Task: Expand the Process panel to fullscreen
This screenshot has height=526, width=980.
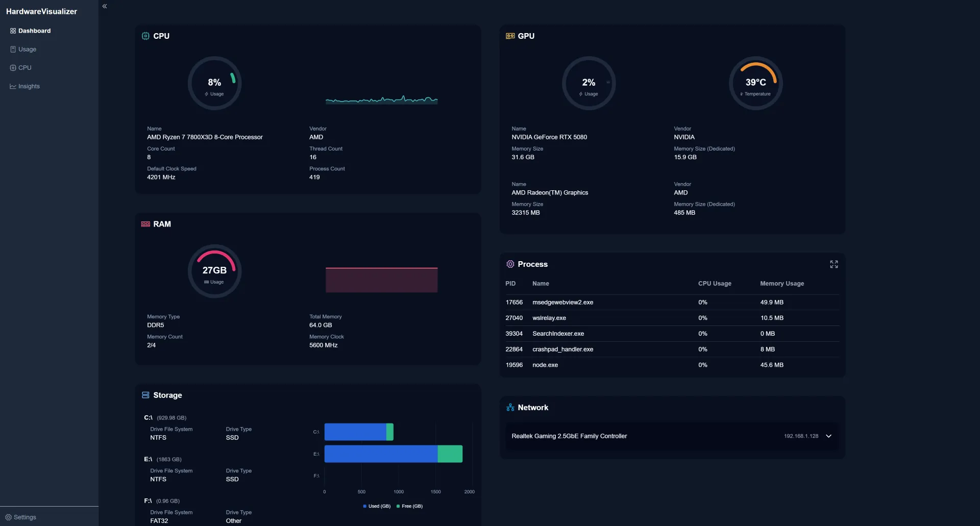Action: (x=834, y=264)
